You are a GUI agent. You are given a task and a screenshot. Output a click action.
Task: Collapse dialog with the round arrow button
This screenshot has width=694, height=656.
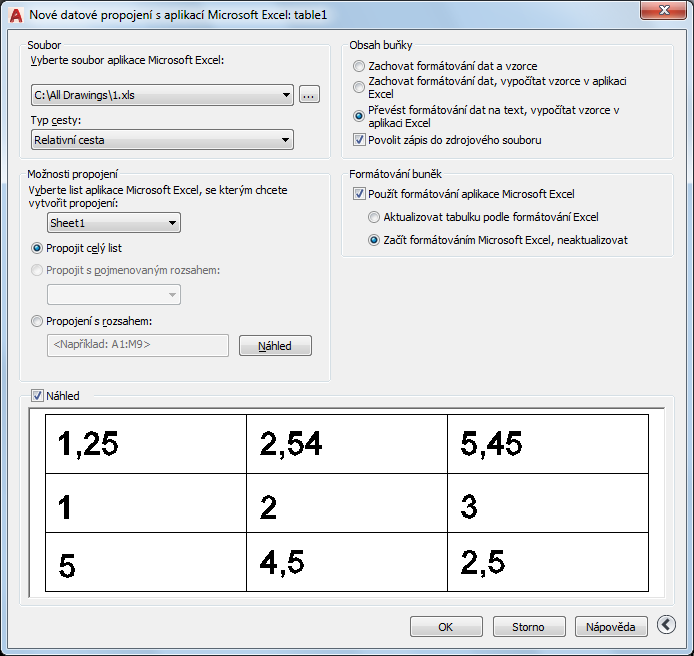pos(666,625)
